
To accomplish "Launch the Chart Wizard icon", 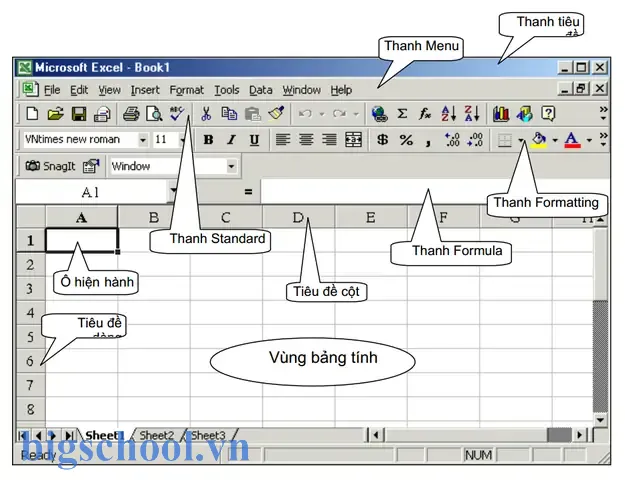I will (501, 114).
